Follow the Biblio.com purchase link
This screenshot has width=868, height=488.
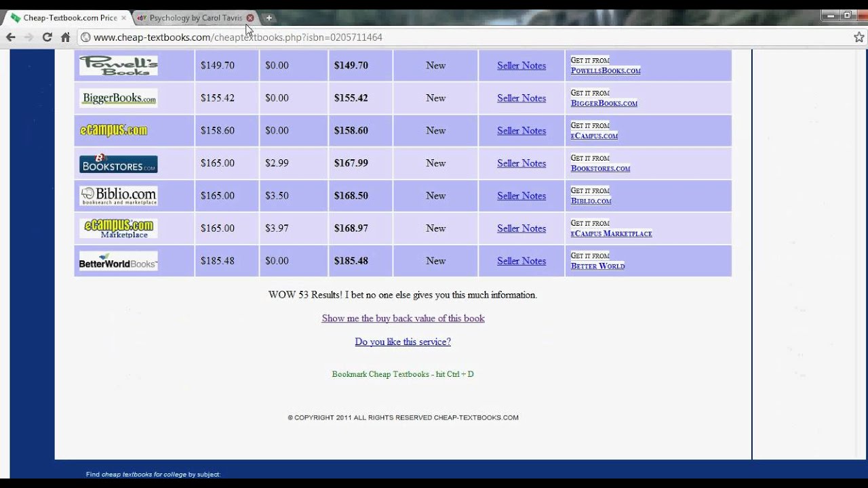[591, 201]
